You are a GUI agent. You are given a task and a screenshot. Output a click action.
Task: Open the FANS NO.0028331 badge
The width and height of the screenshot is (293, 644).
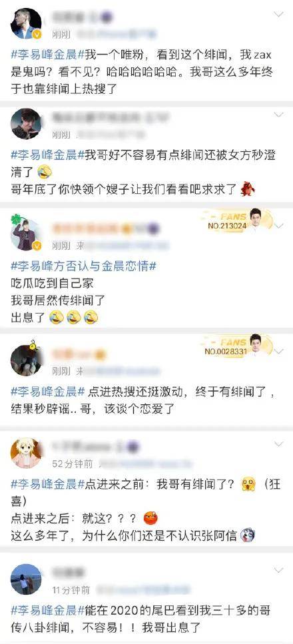[236, 346]
